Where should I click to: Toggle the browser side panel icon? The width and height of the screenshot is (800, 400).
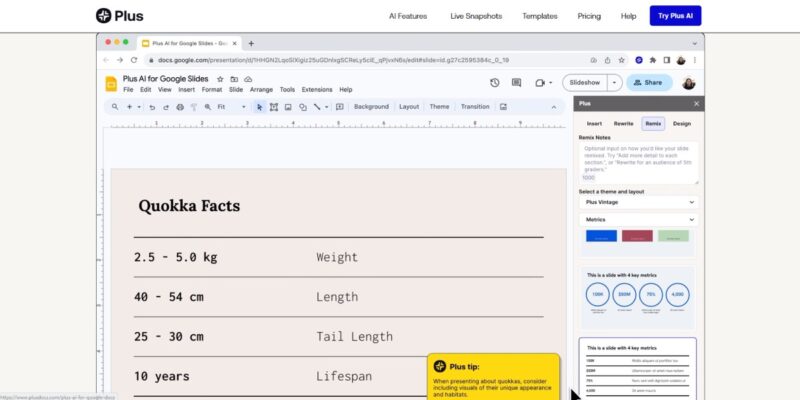point(666,60)
